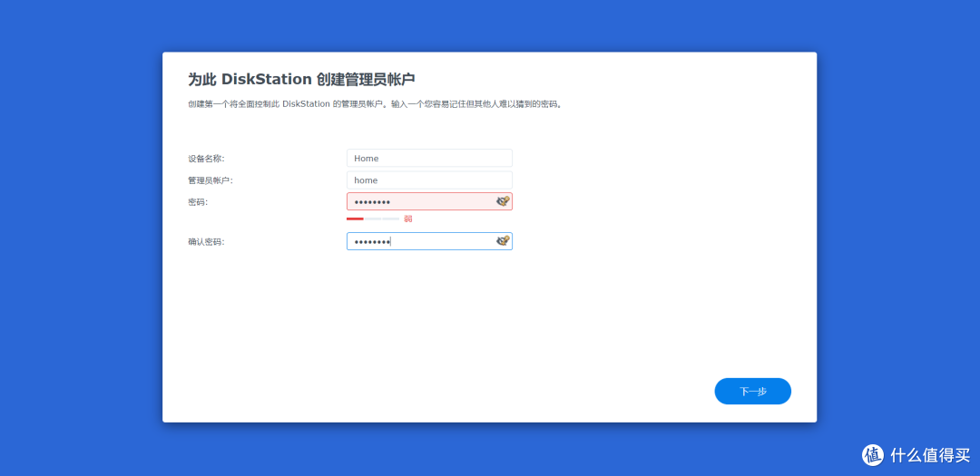Click the 设备名称 field containing Home
Image resolution: width=980 pixels, height=476 pixels.
click(429, 158)
